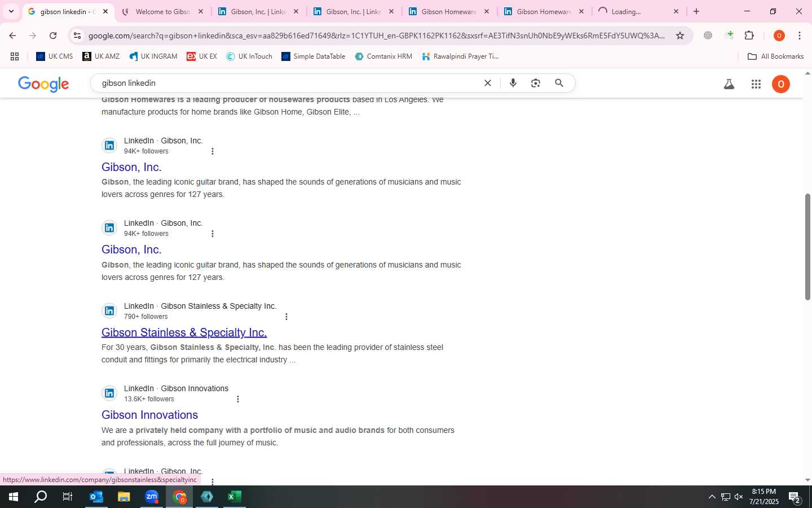Open the Extensions puzzle icon
This screenshot has width=812, height=508.
(749, 36)
